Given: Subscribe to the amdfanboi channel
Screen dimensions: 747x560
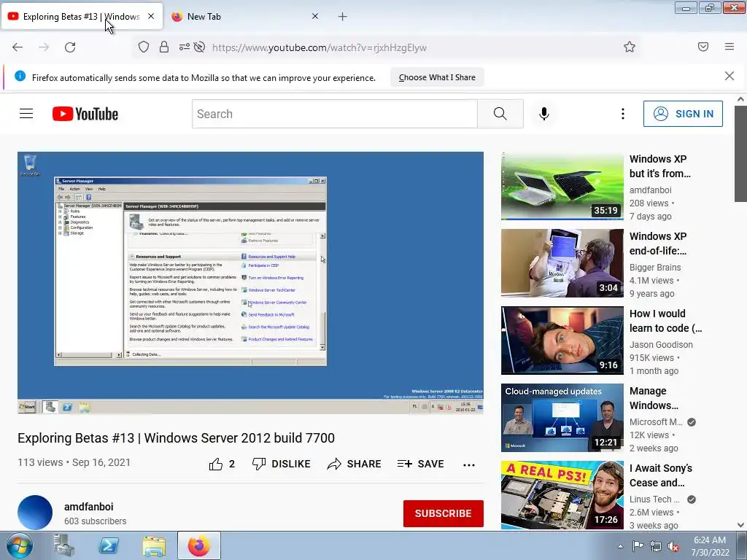Looking at the screenshot, I should click(x=443, y=513).
